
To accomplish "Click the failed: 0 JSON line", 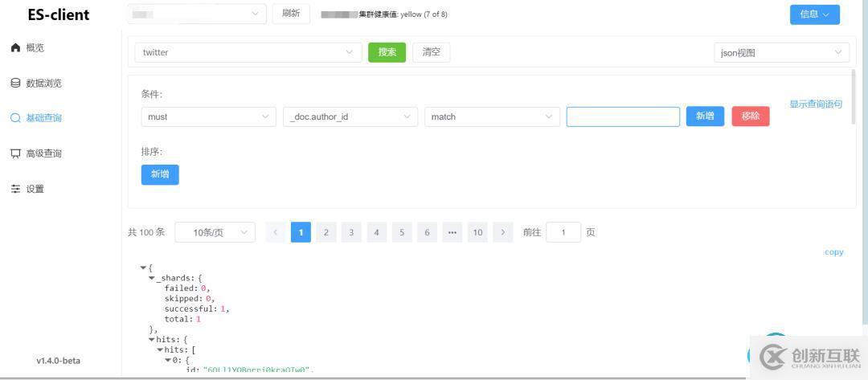I will coord(187,288).
